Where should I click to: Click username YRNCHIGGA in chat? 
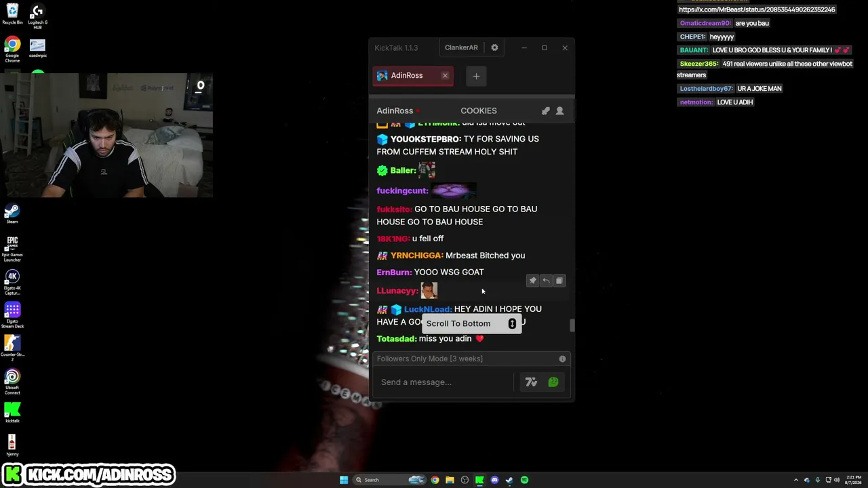417,256
